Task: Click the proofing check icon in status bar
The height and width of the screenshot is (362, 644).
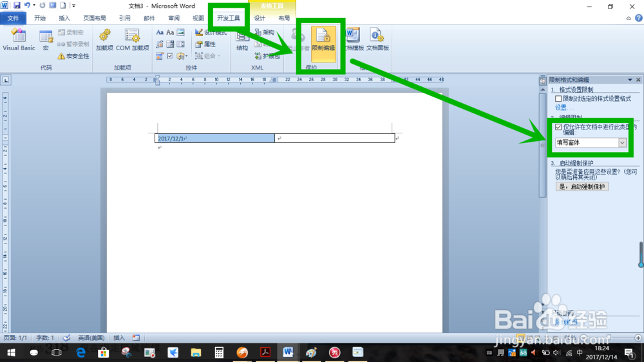Action: click(66, 338)
